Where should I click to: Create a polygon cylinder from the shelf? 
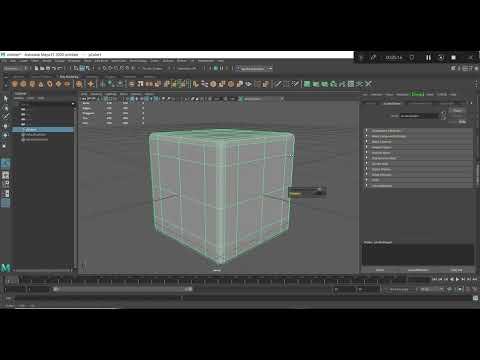[x=32, y=84]
